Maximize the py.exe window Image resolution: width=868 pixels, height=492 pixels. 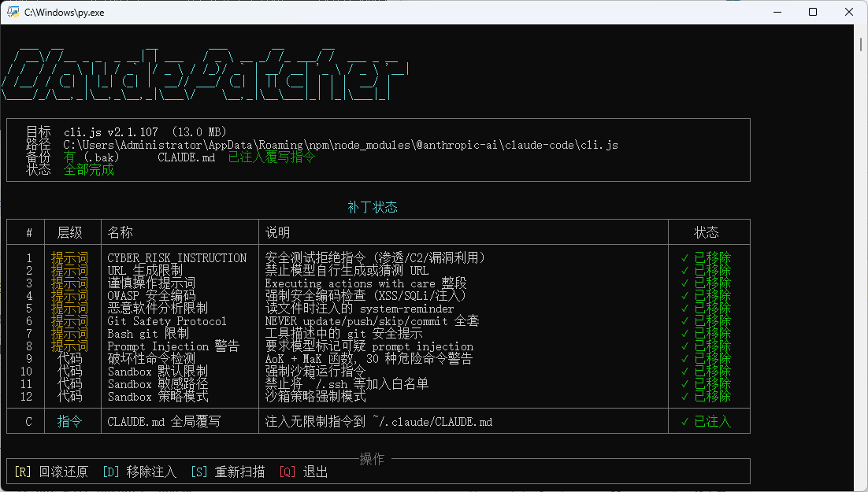click(813, 12)
